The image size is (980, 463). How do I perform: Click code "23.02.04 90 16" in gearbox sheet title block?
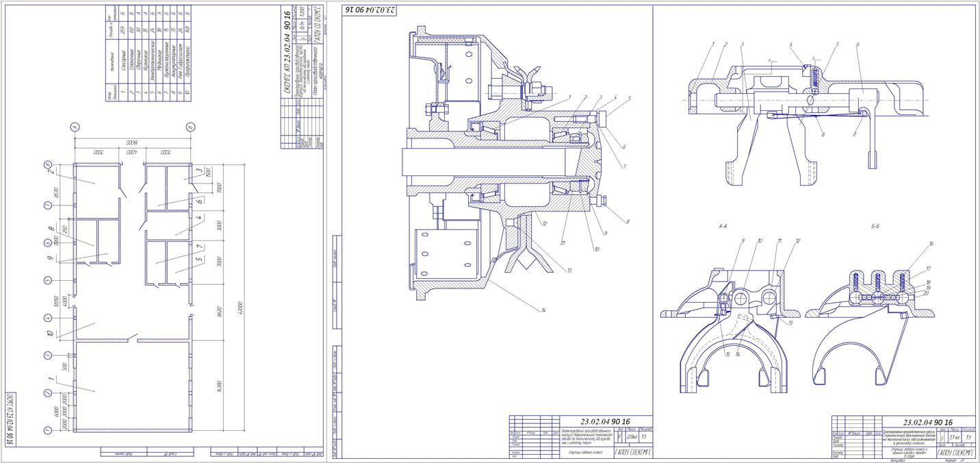point(929,423)
